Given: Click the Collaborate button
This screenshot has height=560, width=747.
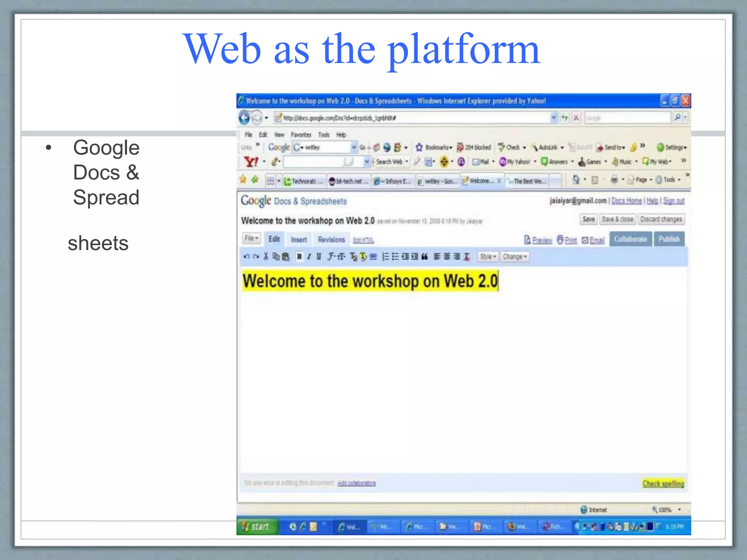Looking at the screenshot, I should pyautogui.click(x=630, y=239).
